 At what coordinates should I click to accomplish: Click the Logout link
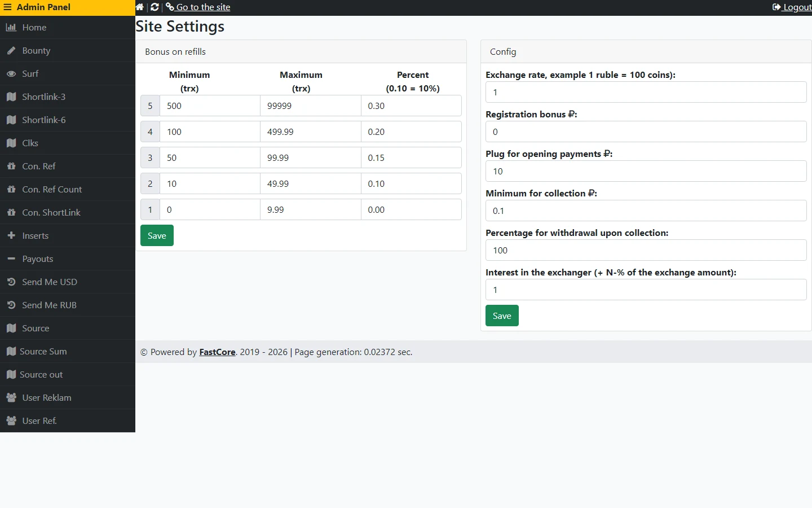click(792, 7)
